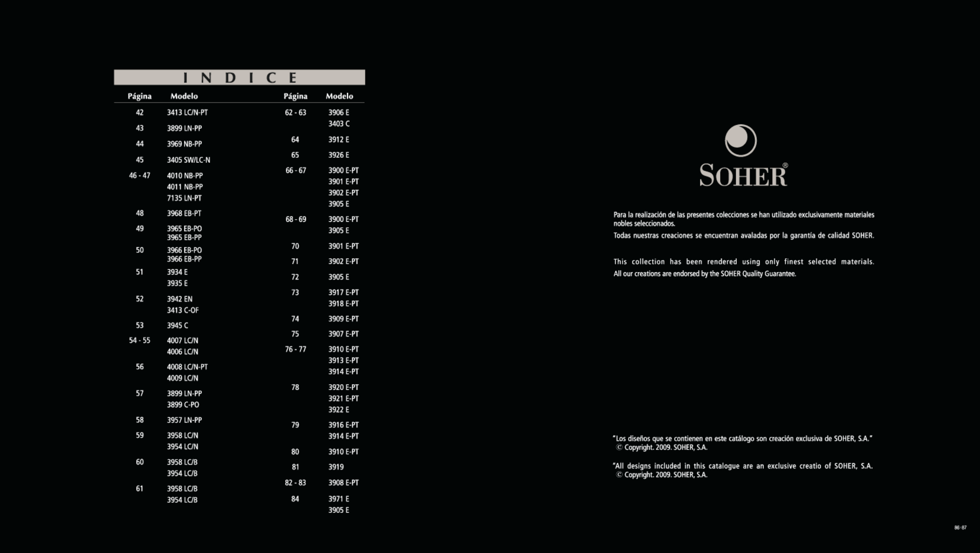Click model 3919 on page 81
980x553 pixels.
336,467
